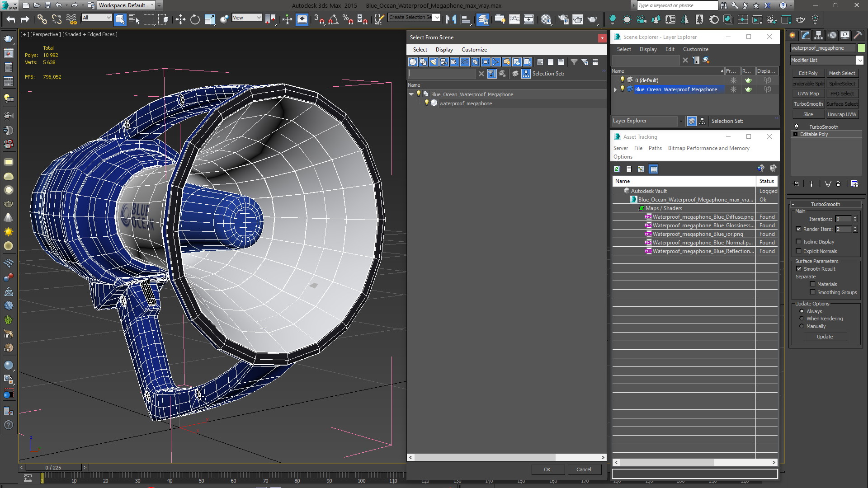Enable Isoline Display checkbox
Image resolution: width=868 pixels, height=488 pixels.
[x=798, y=242]
